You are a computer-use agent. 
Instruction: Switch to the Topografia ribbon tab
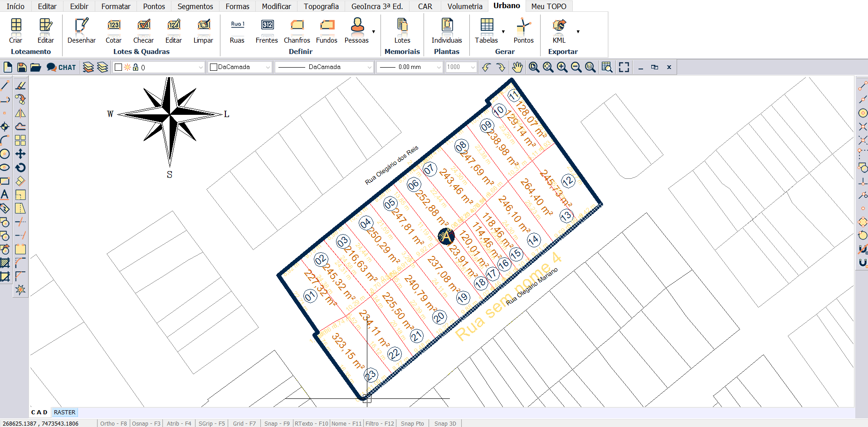(x=321, y=6)
